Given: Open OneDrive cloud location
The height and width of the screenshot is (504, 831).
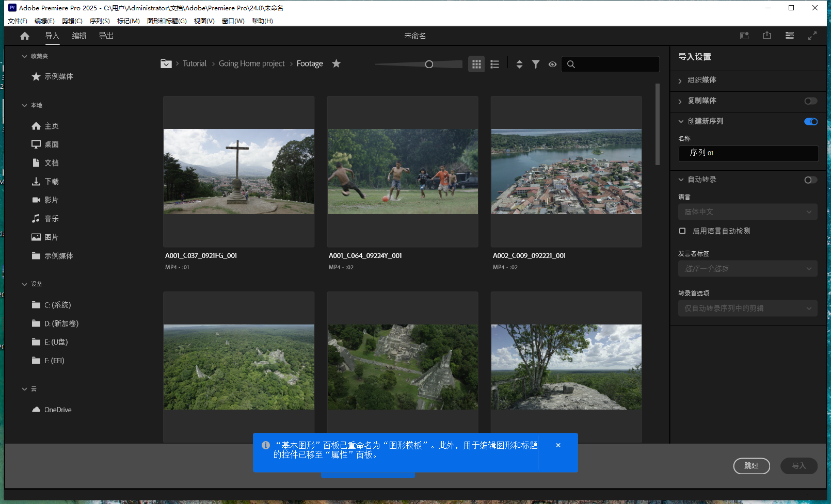Looking at the screenshot, I should click(52, 410).
